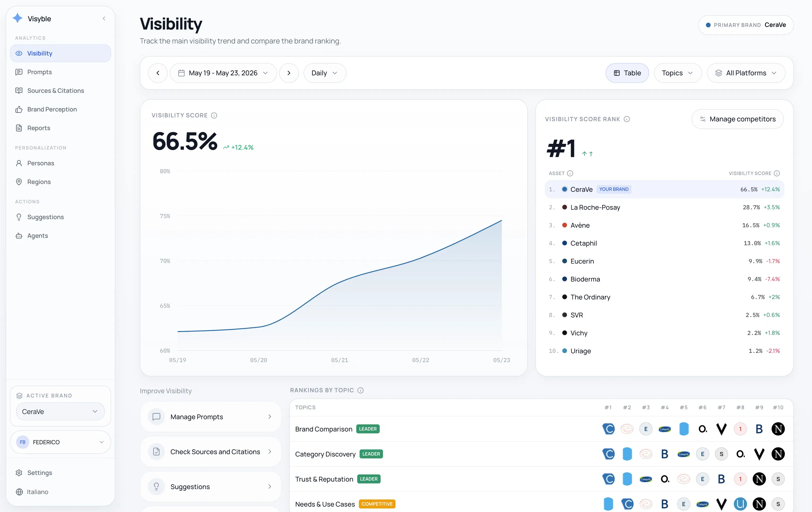
Task: Open the Topics filter dropdown
Action: [x=678, y=73]
